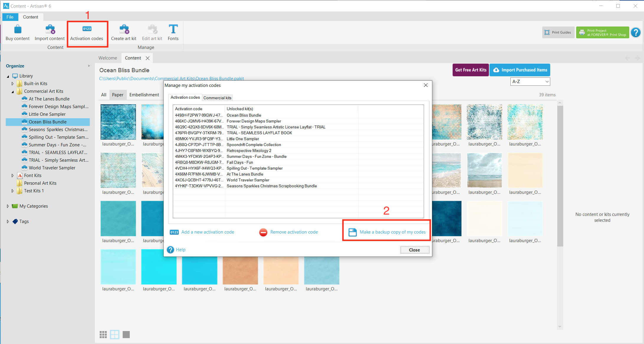Screen dimensions: 644x344
Task: Click Get Free Art Kits
Action: tap(471, 70)
